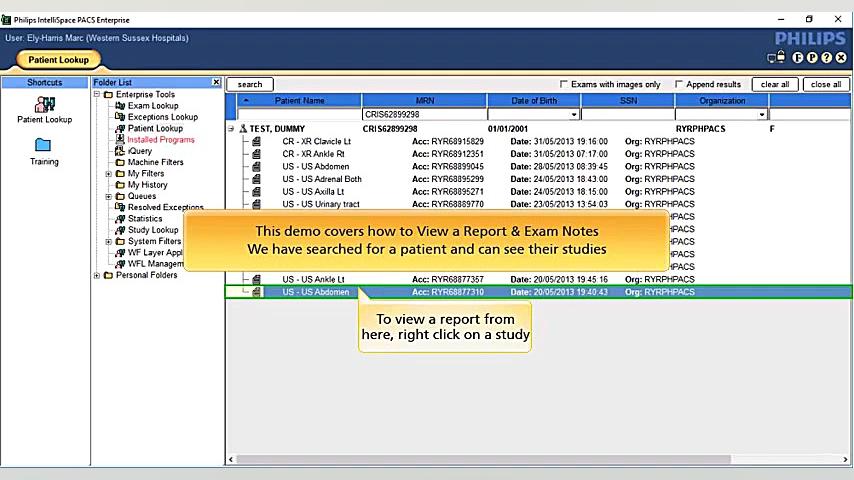Click the Patient Lookup shortcut icon
854x480 pixels.
coord(45,104)
